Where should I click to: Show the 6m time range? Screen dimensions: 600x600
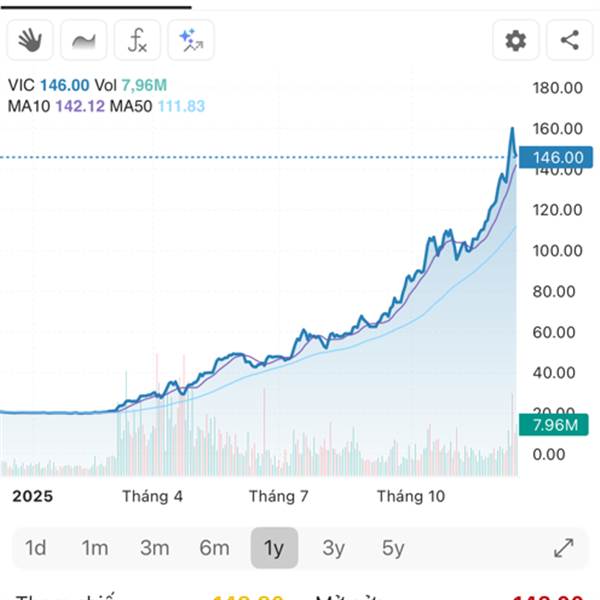tap(214, 548)
